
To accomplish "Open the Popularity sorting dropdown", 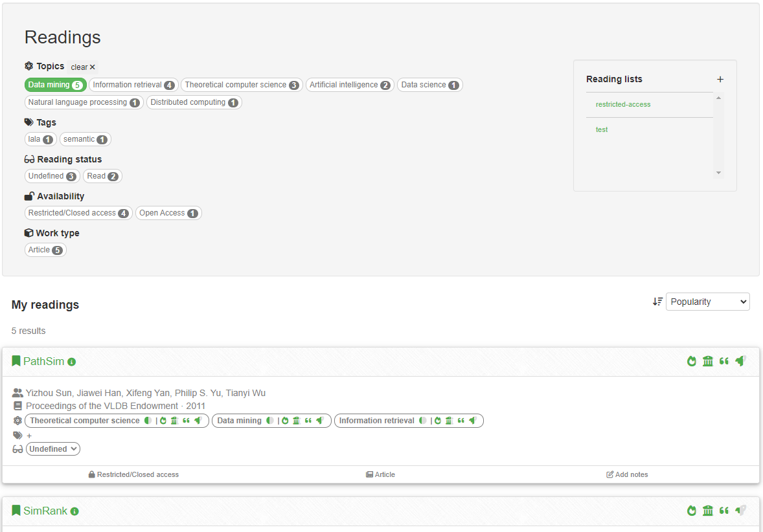I will click(708, 301).
